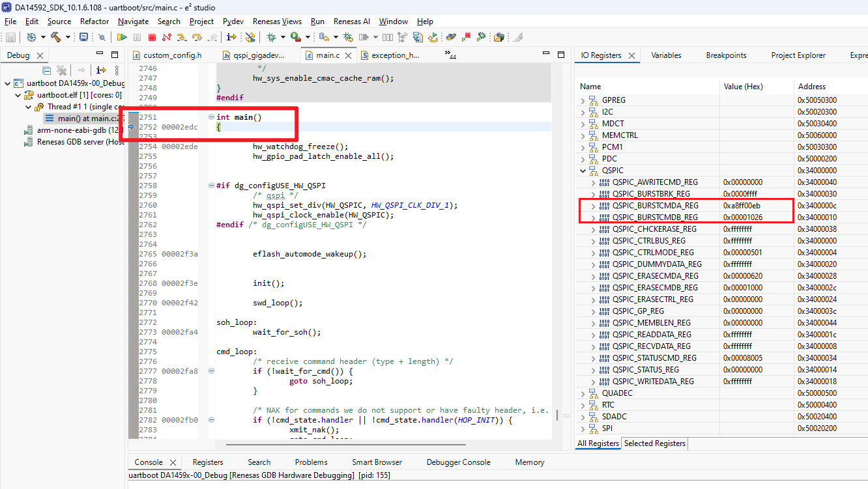The height and width of the screenshot is (489, 868).
Task: Open the Renesas Views menu
Action: click(x=277, y=21)
